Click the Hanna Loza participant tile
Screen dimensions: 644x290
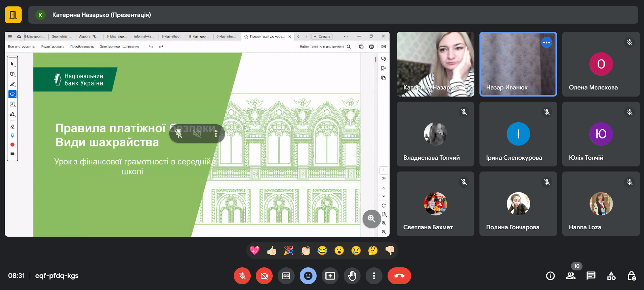[x=601, y=204]
